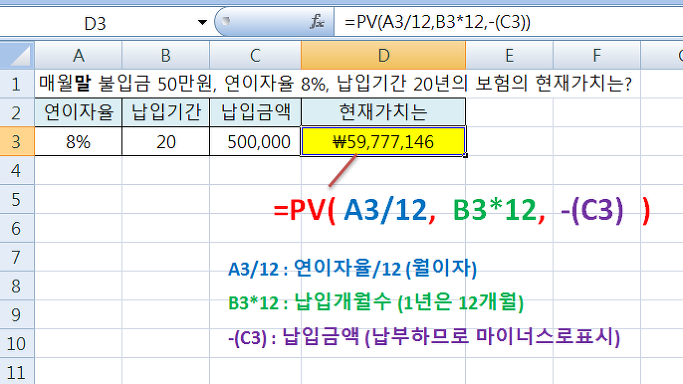Click the fill handle of cell D3
The width and height of the screenshot is (683, 384).
[x=466, y=155]
